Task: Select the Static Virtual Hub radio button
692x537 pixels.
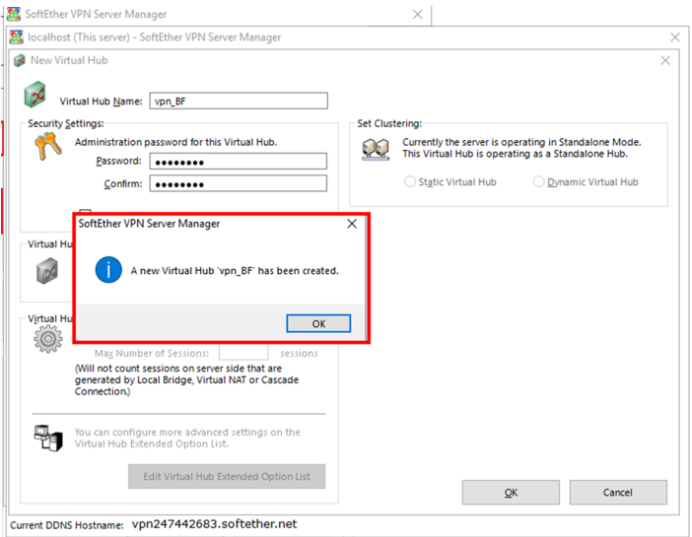Action: (x=409, y=182)
